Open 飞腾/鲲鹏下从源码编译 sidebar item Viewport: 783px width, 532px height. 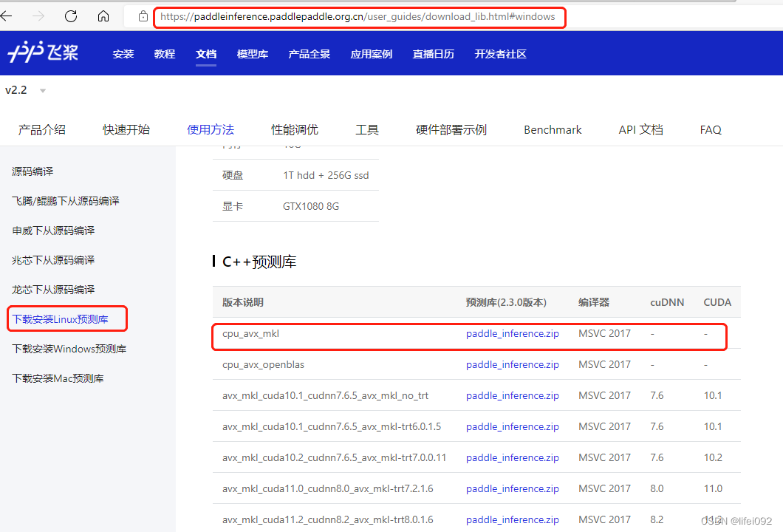pos(66,201)
